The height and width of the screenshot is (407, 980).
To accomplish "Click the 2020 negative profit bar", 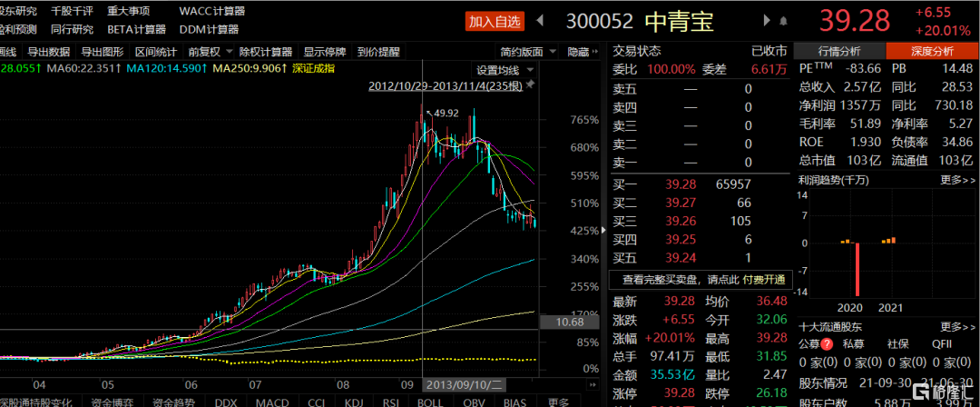I will pos(857,269).
